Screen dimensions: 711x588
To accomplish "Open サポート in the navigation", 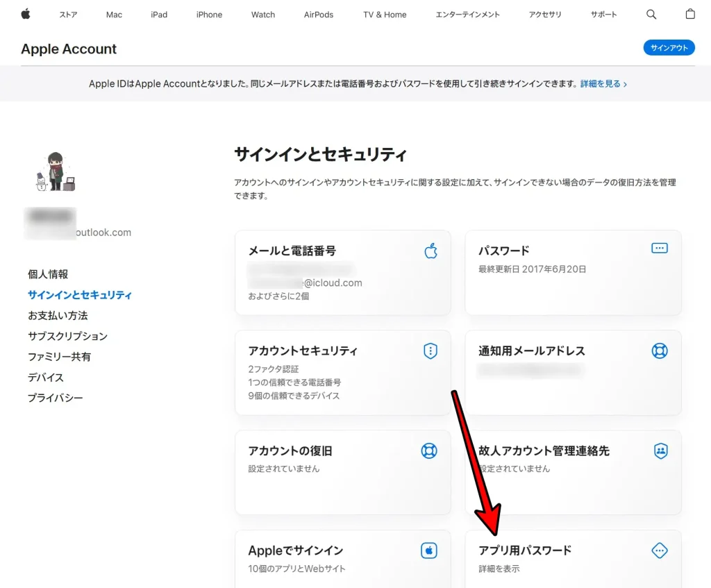I will tap(603, 15).
